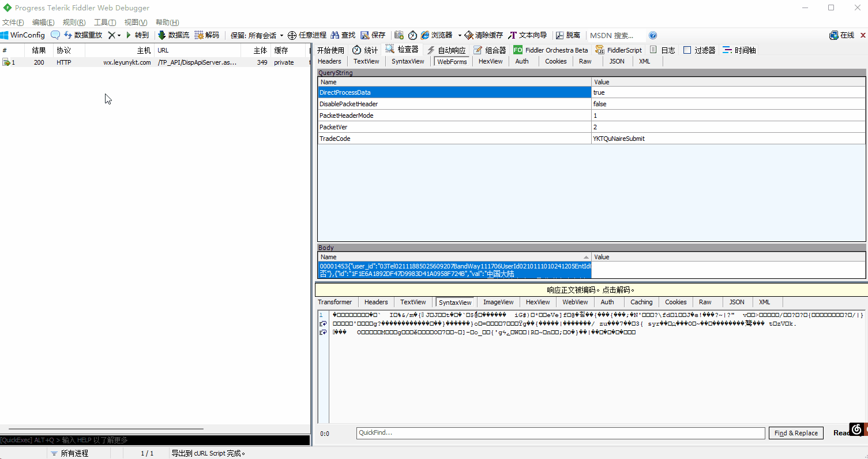Click the yellow response body decode bar
The image size is (868, 459).
click(x=591, y=290)
